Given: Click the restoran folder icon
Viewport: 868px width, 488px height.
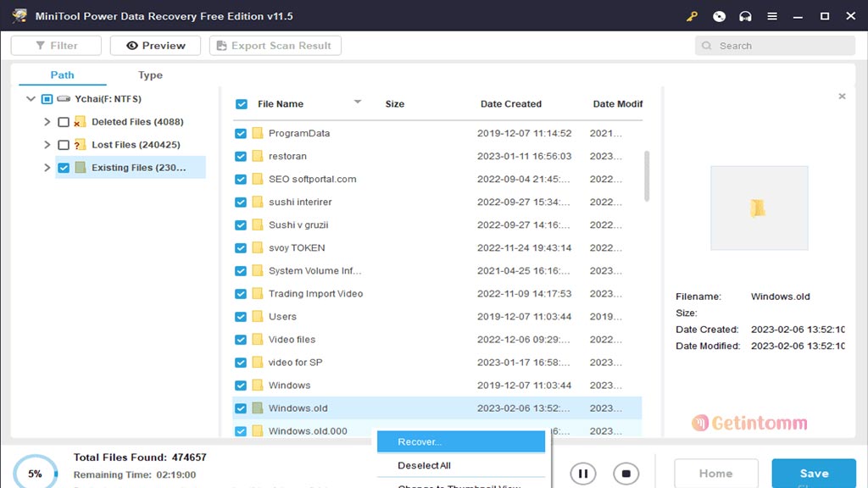Looking at the screenshot, I should coord(258,156).
